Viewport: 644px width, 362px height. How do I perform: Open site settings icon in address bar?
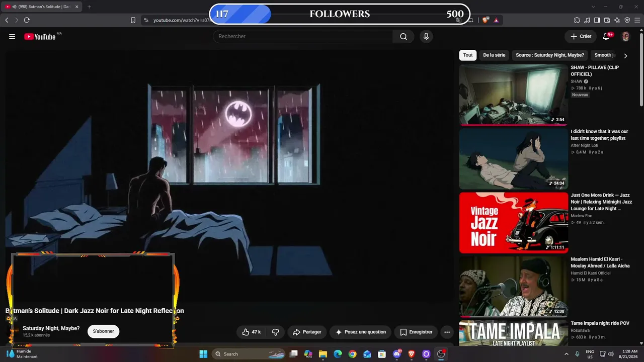pos(146,20)
